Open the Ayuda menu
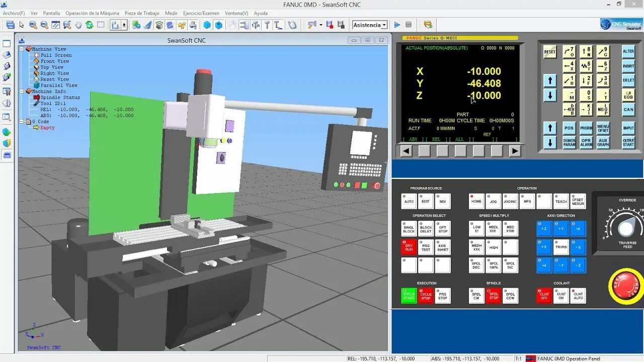Viewport: 644px width, 362px height. point(261,13)
